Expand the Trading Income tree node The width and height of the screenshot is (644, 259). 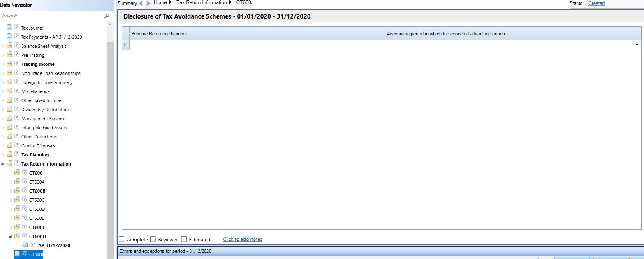pos(3,64)
